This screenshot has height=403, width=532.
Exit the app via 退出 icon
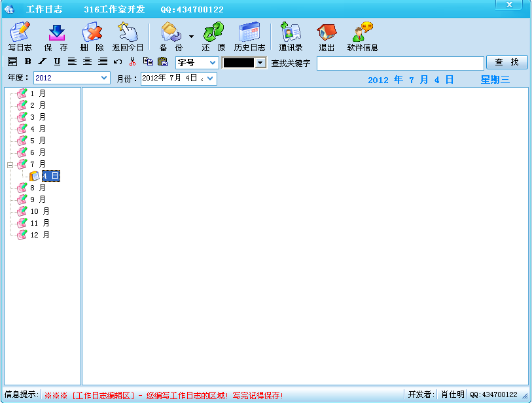point(327,37)
